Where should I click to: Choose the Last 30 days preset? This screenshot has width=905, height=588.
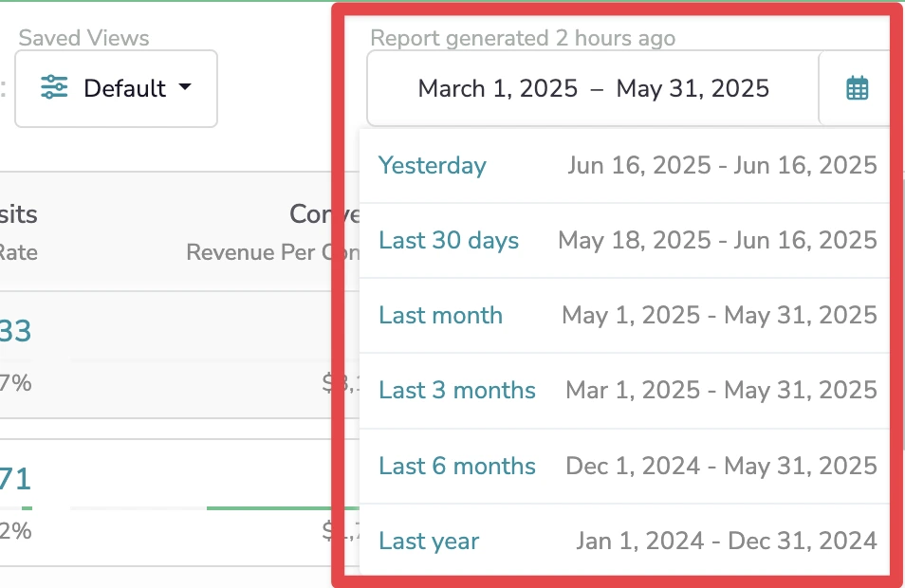pos(449,241)
